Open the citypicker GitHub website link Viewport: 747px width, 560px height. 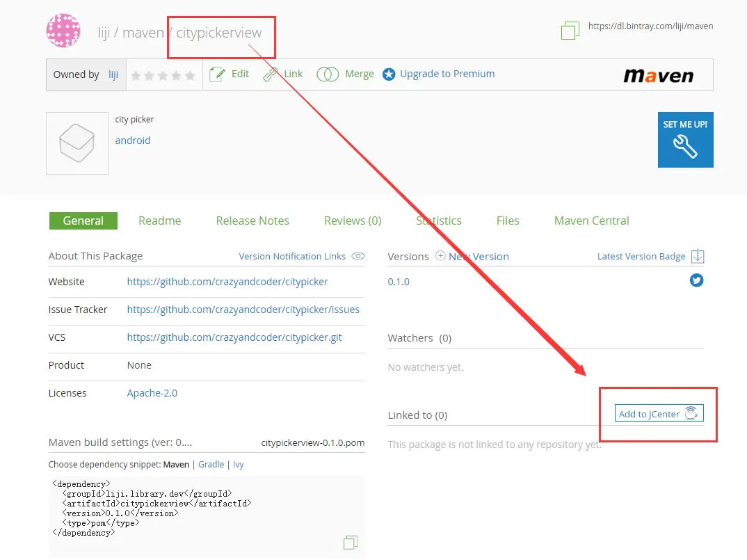(x=227, y=282)
